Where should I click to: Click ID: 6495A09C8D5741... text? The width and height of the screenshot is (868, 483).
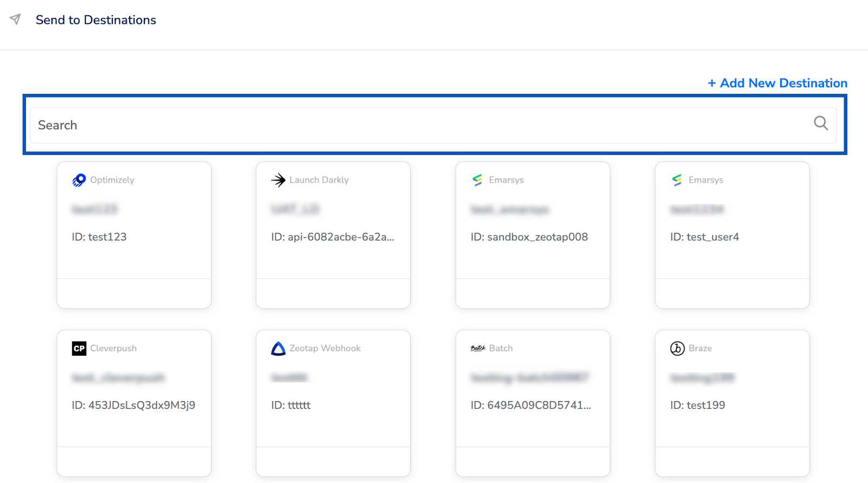[x=531, y=405]
